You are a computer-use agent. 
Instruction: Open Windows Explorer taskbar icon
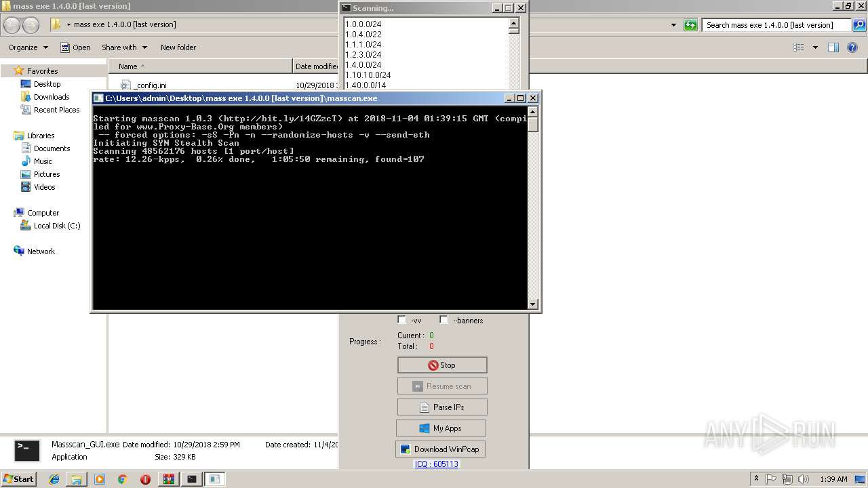pyautogui.click(x=77, y=479)
